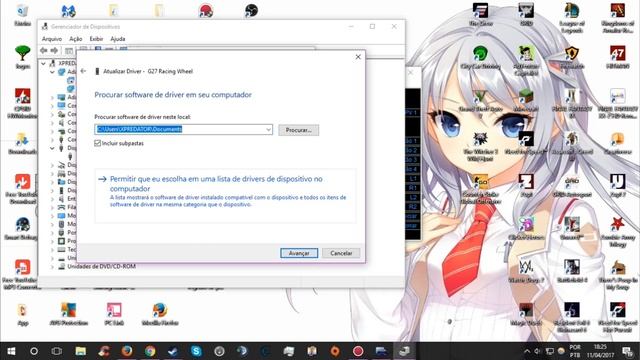
Task: Open The Crew desktop shortcut
Action: pyautogui.click(x=480, y=15)
